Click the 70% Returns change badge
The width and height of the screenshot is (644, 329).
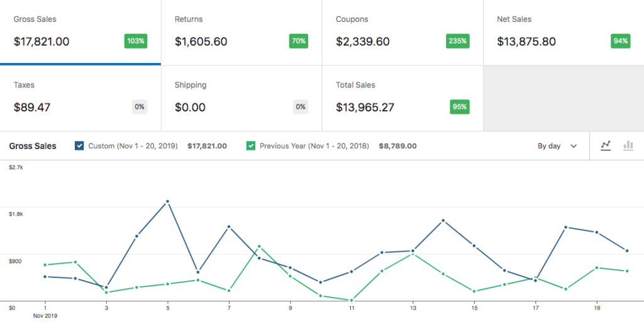[299, 41]
